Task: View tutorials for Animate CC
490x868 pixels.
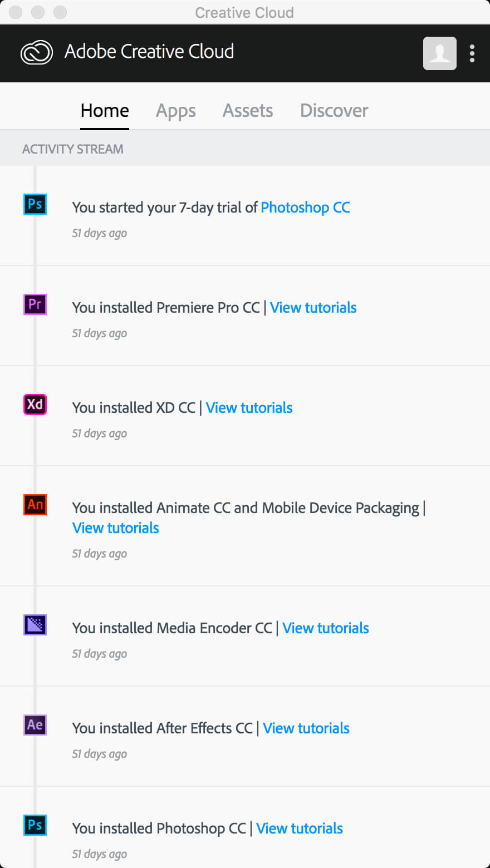Action: [x=116, y=528]
